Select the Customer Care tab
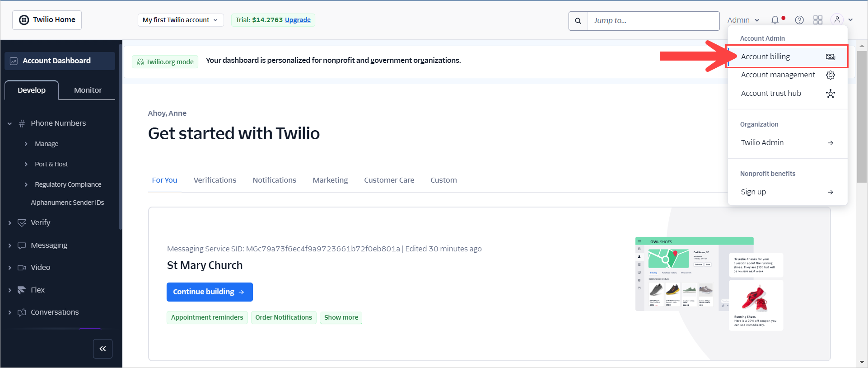Screen dimensions: 868x368 point(389,180)
